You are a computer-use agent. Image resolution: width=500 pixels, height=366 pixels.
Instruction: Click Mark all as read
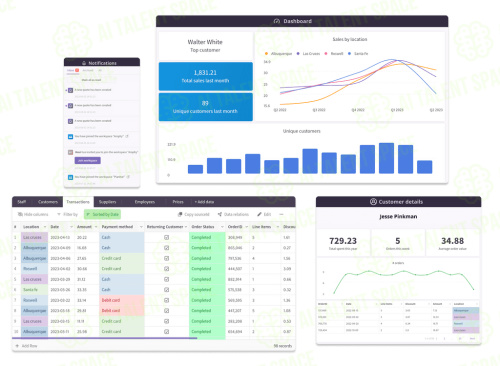pos(91,80)
